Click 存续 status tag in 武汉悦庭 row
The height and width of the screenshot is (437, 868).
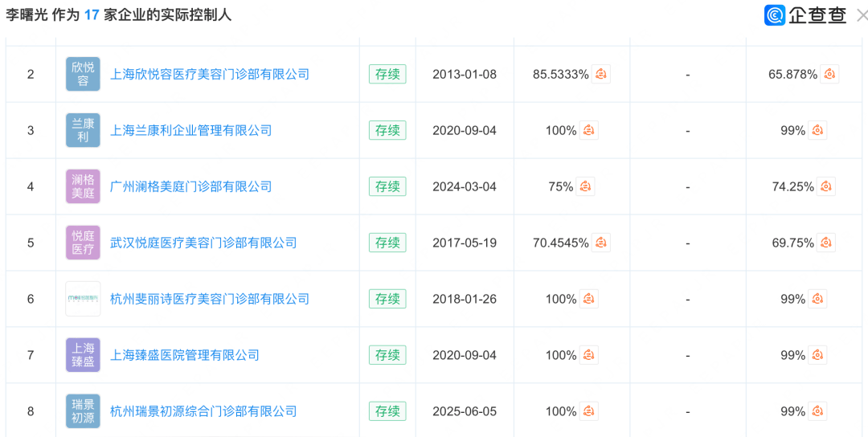[x=387, y=243]
